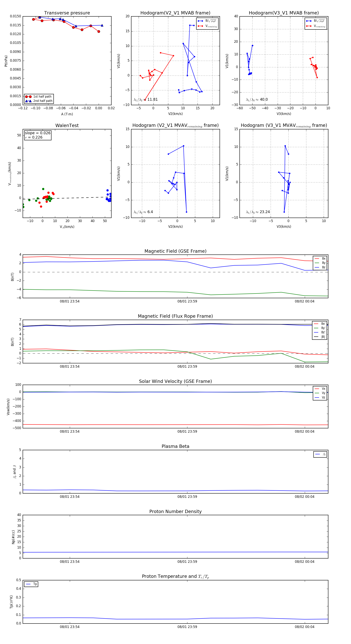Click '08/01 23:59' tick under Flux Rope panel
The width and height of the screenshot is (351, 644).
pos(187,367)
